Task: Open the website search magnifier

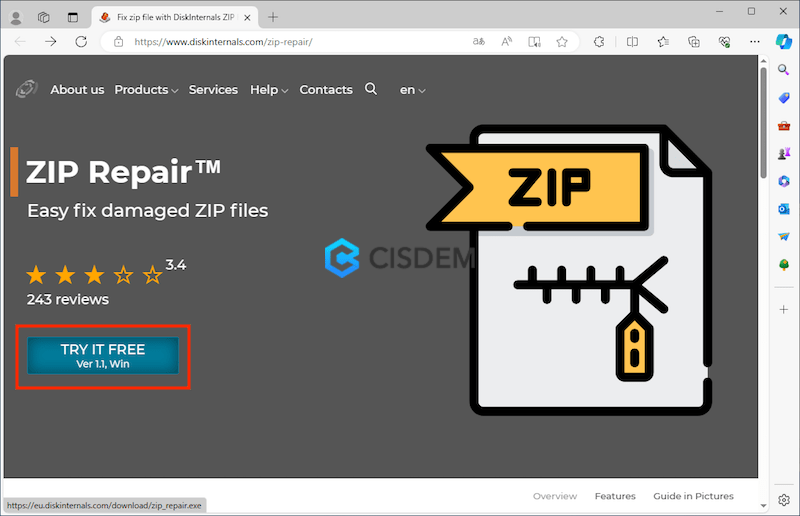Action: (x=371, y=89)
